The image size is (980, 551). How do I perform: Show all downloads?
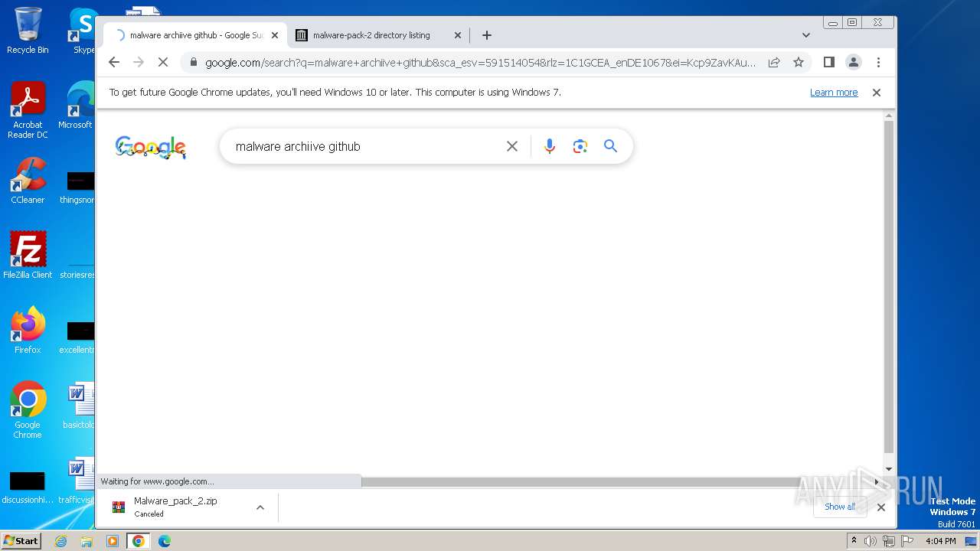coord(840,507)
